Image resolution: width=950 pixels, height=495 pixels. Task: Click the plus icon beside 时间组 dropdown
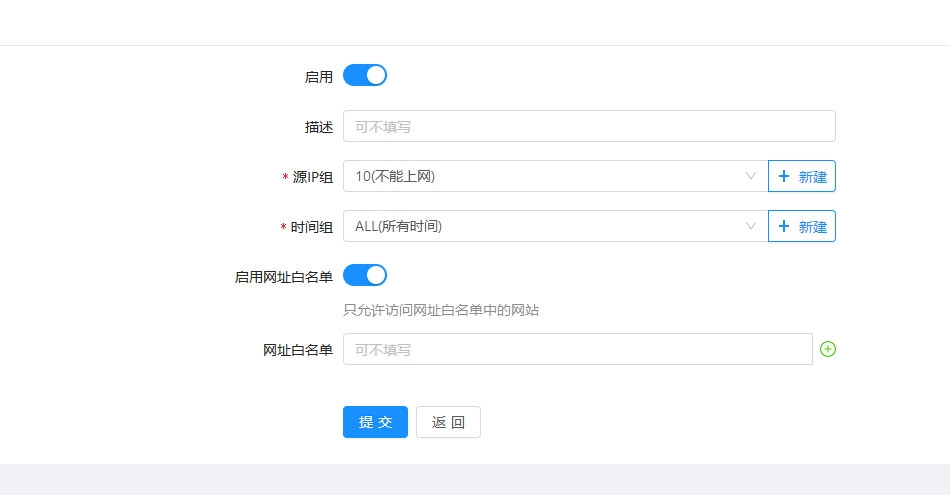[784, 227]
